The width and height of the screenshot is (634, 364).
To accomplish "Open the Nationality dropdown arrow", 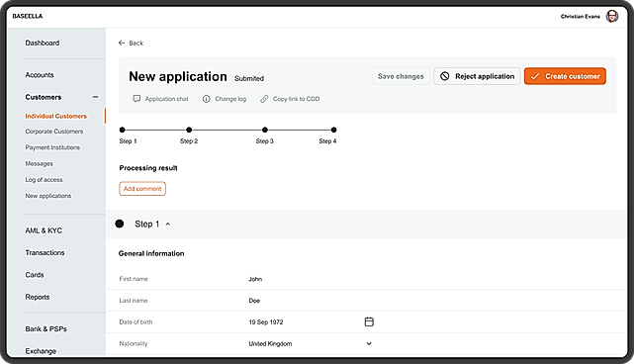I will (369, 344).
